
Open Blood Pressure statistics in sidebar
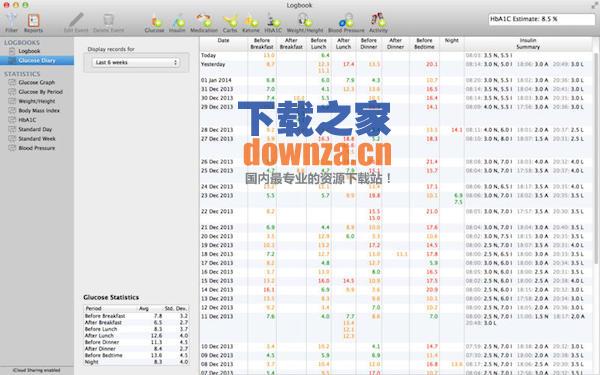pos(37,148)
